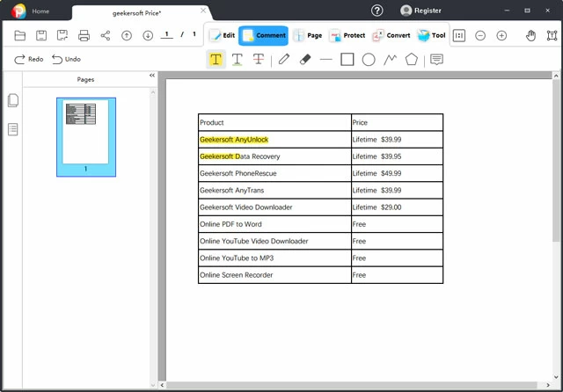Select the Strikethrough text tool

(x=259, y=60)
